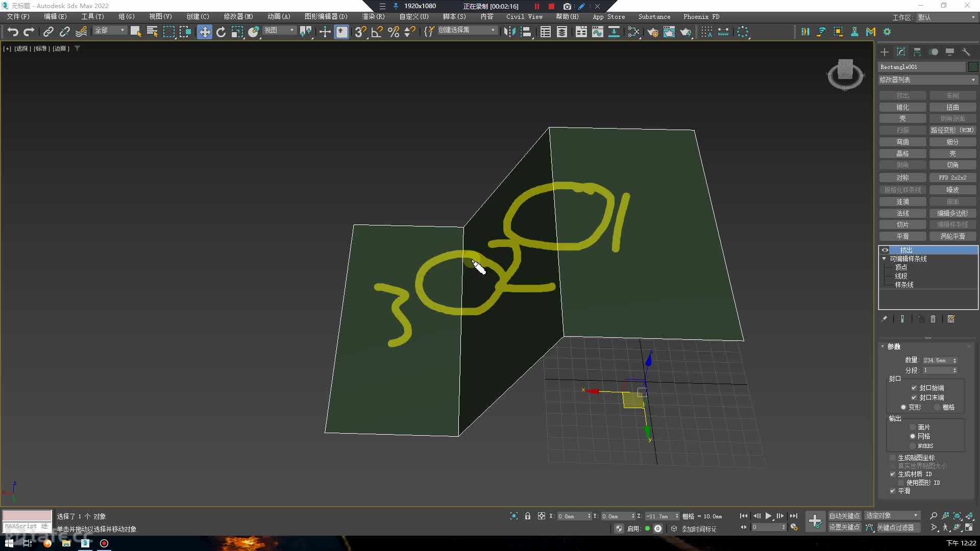
Task: Click the Redo arrow icon
Action: tap(29, 32)
